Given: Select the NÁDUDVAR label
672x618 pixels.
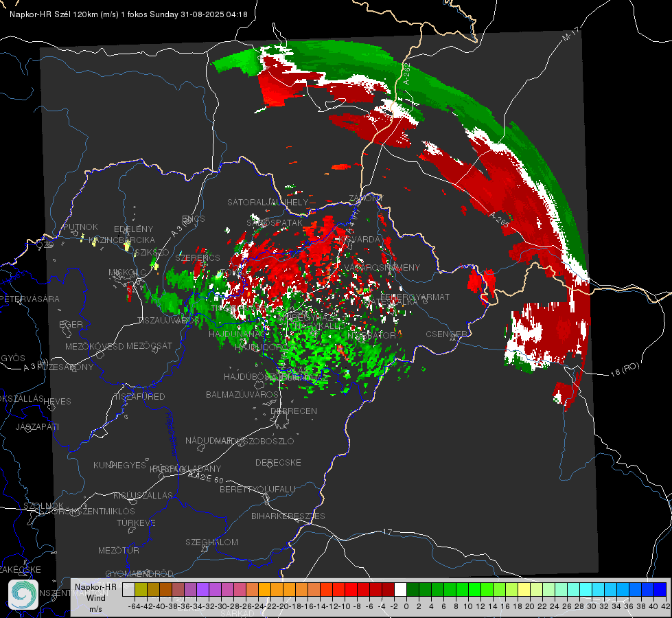Looking at the screenshot, I should [x=208, y=440].
